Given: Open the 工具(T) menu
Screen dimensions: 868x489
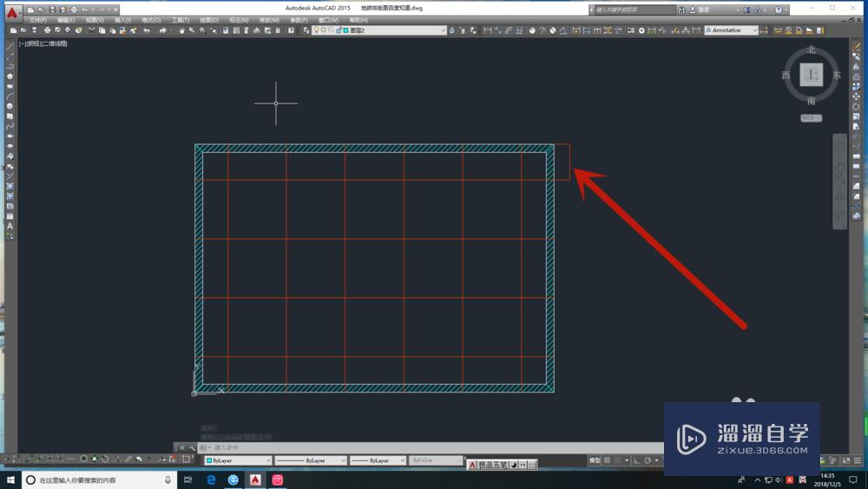Looking at the screenshot, I should [x=180, y=20].
